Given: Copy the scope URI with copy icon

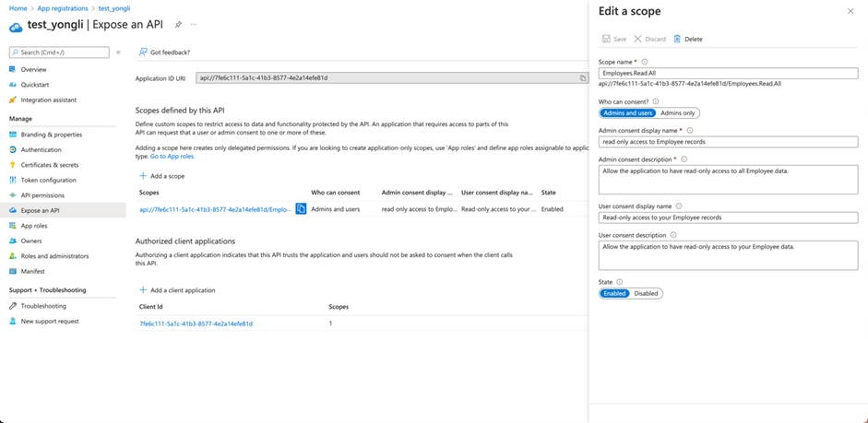Looking at the screenshot, I should click(301, 209).
